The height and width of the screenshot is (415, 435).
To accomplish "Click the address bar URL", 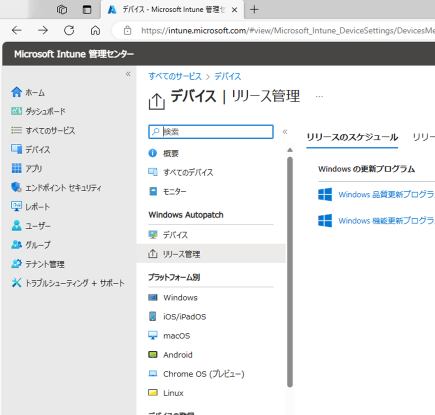I will click(288, 31).
